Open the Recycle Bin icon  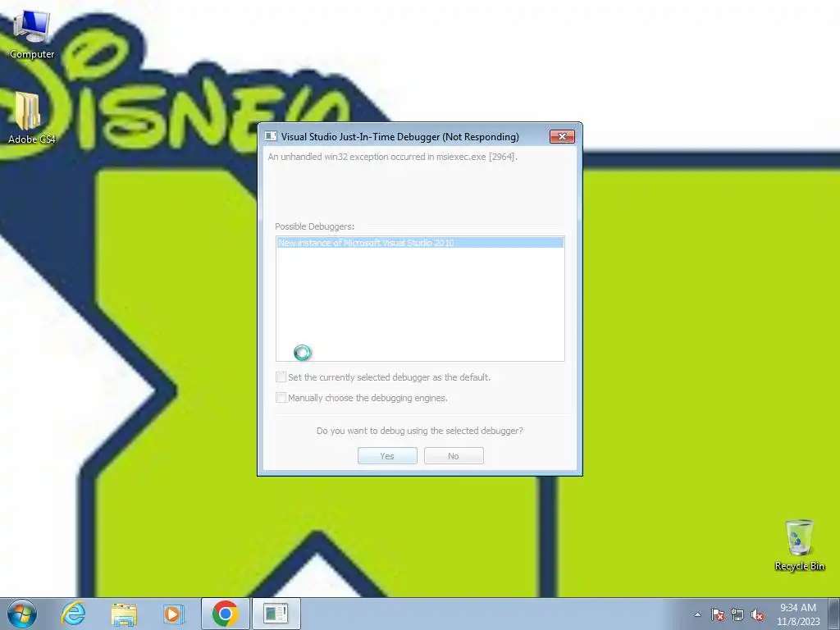point(799,545)
